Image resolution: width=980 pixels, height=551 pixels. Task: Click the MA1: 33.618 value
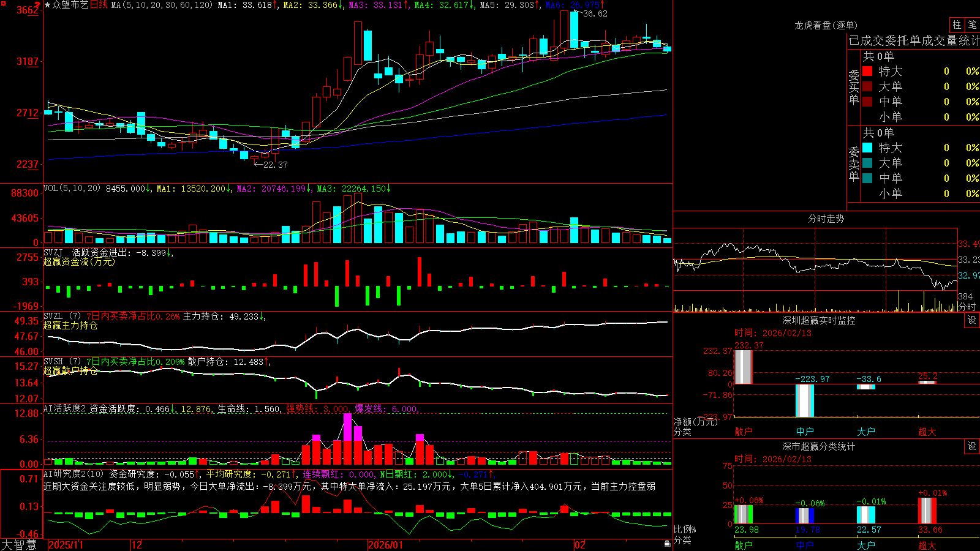coord(247,5)
